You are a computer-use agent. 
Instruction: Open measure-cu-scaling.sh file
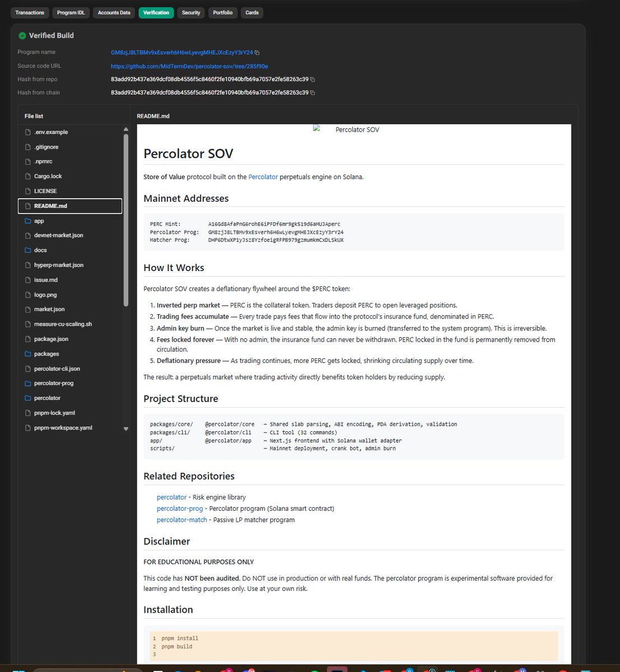pyautogui.click(x=63, y=324)
